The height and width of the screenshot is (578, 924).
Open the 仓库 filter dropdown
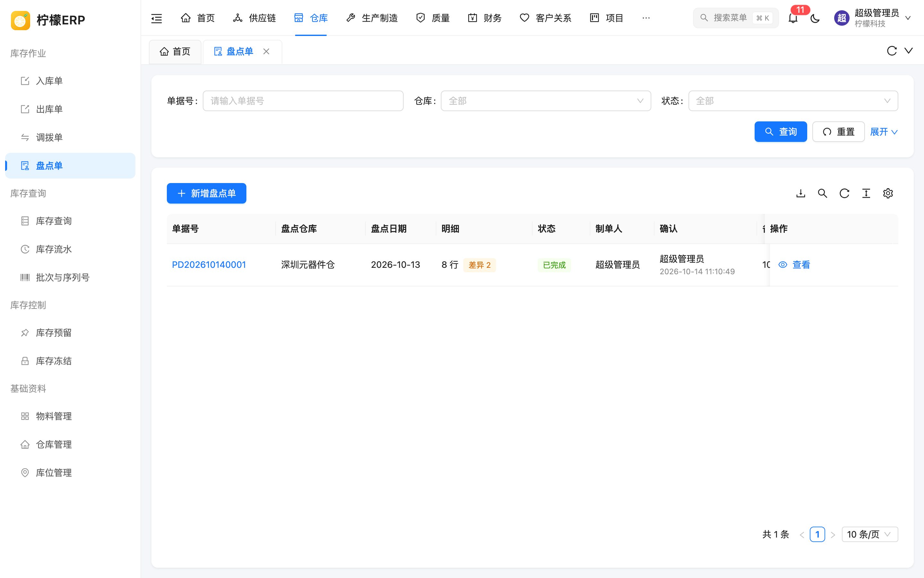point(546,101)
